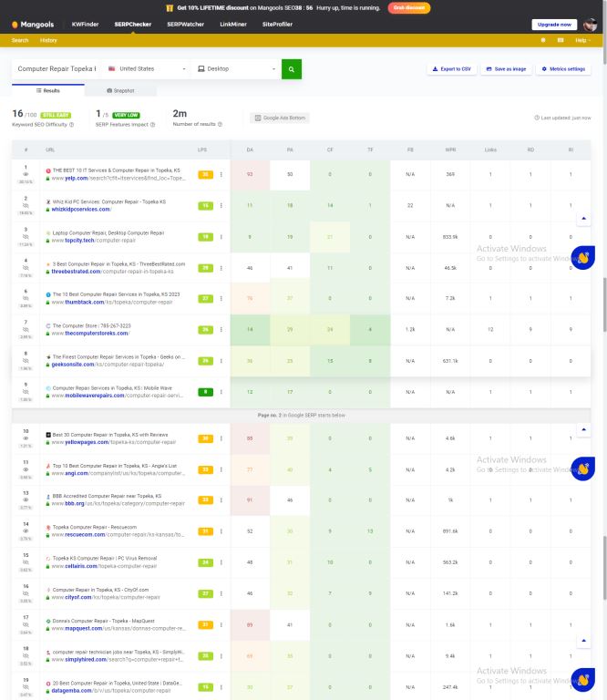Click the info icon beside Keyword SEO Difficulty
This screenshot has height=700, width=607.
[x=71, y=125]
